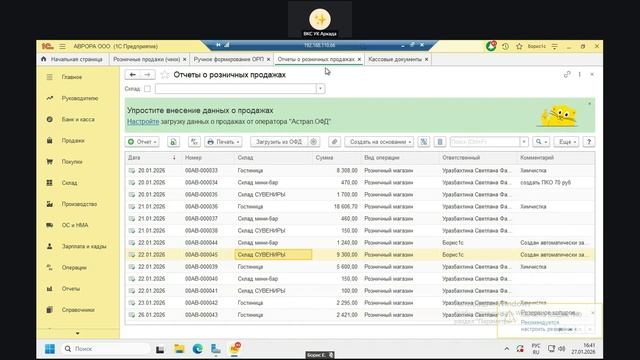This screenshot has width=640, height=360.
Task: Open the Отчет create dropdown
Action: tap(142, 142)
